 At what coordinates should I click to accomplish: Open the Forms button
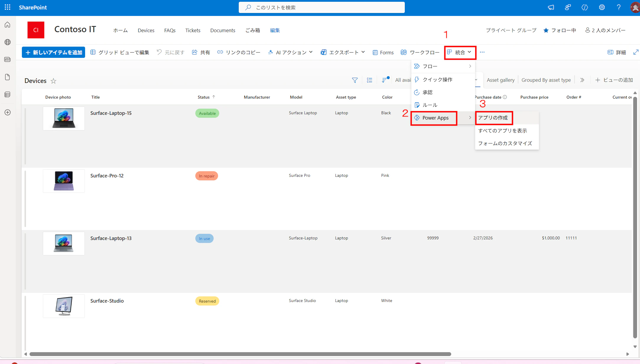tap(383, 52)
